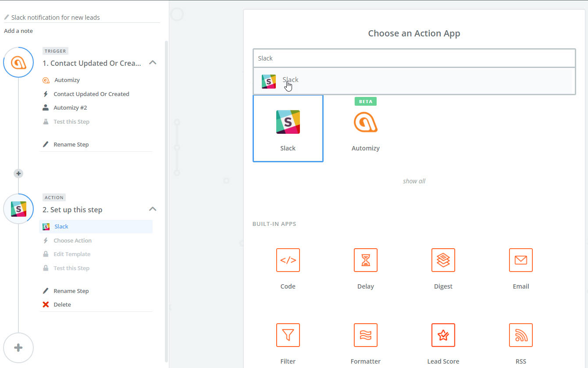The width and height of the screenshot is (588, 368).
Task: Select the locked Edit Template substep
Action: tap(72, 254)
